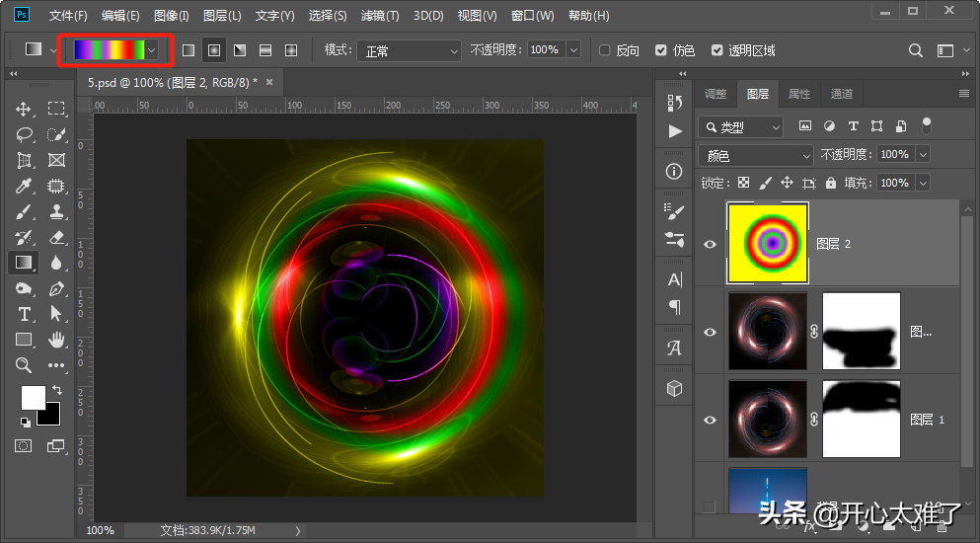Screen dimensions: 980x543
Task: Toggle the Dither (仿色) checkbox
Action: [x=660, y=50]
